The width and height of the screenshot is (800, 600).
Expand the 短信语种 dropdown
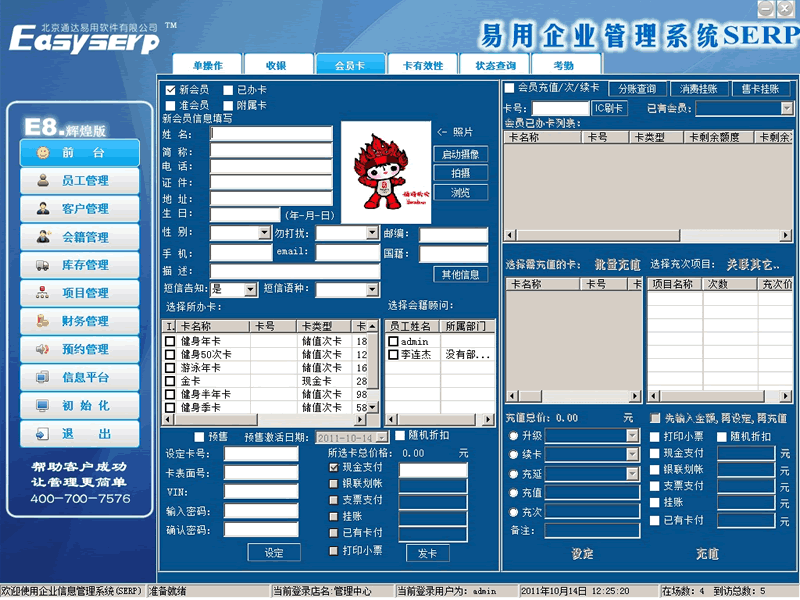(x=373, y=290)
